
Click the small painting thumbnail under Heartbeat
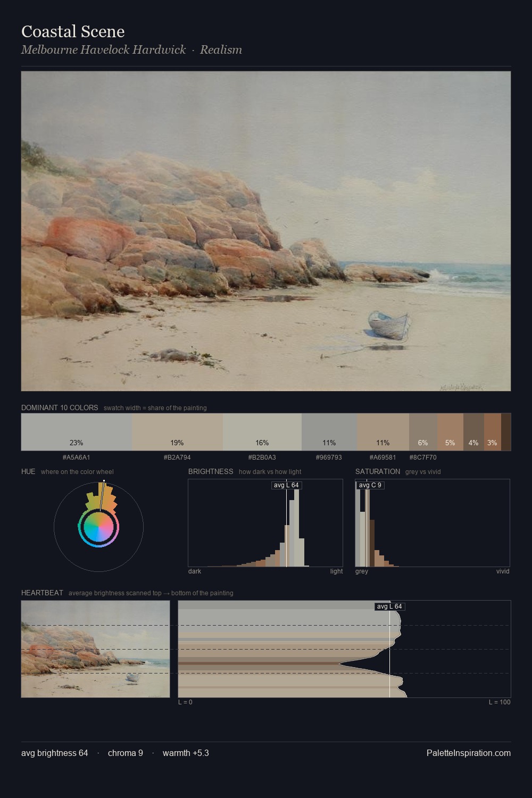[96, 649]
